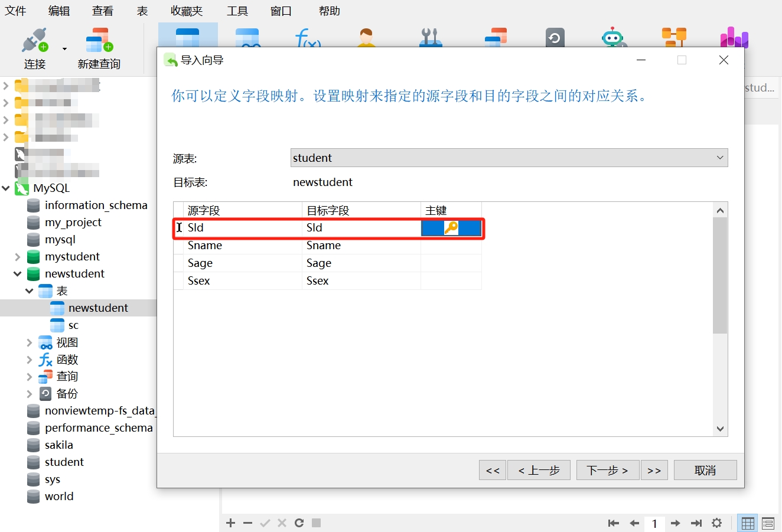Screen dimensions: 782x532
Task: Click the pink charts icon in toolbar
Action: pyautogui.click(x=734, y=37)
